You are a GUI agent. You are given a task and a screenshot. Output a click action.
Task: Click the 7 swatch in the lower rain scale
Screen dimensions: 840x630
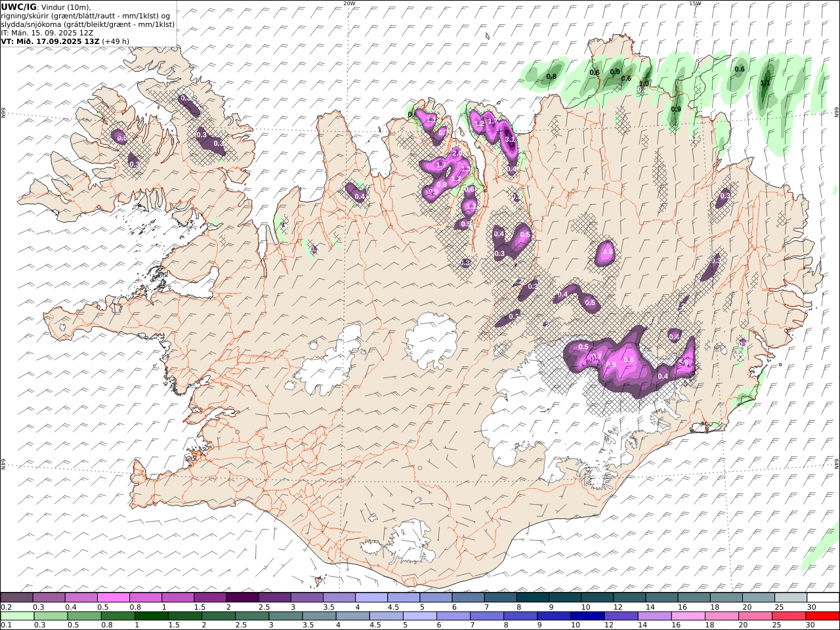[487, 616]
